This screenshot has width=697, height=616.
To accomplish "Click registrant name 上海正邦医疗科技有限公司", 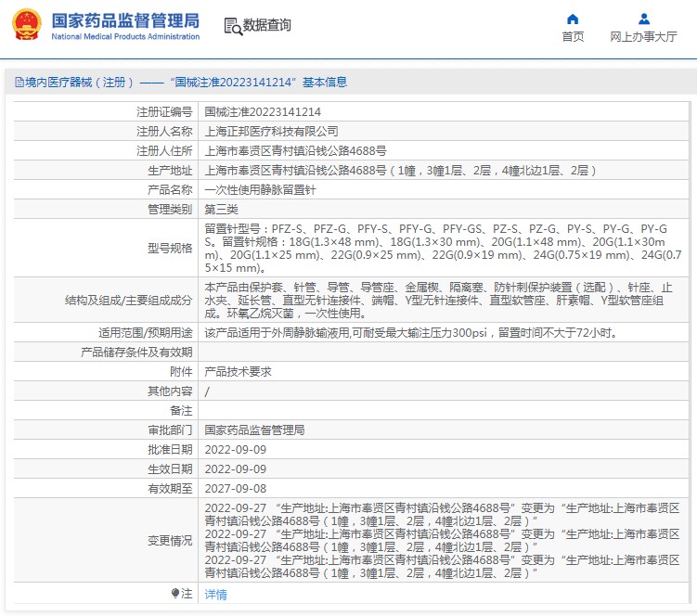I will pos(271,132).
